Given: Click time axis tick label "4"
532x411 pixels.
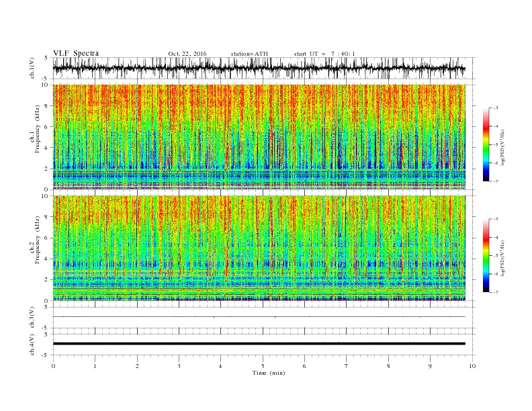Looking at the screenshot, I should coord(220,366).
